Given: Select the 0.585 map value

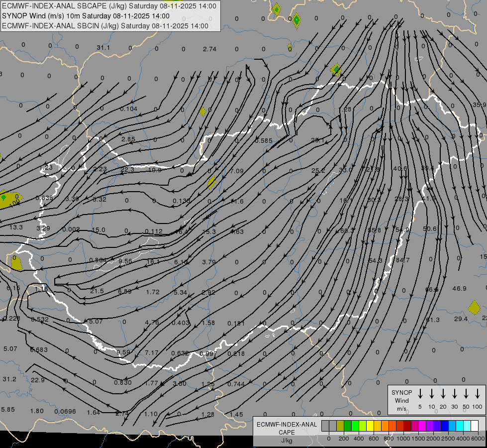Looking at the screenshot, I should (263, 141).
